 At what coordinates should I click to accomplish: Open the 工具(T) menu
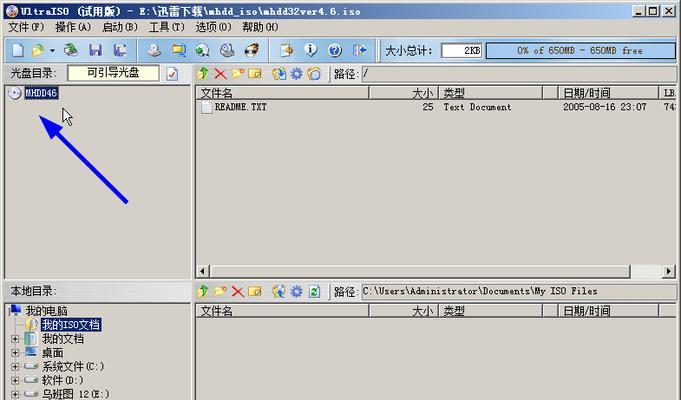click(x=166, y=27)
